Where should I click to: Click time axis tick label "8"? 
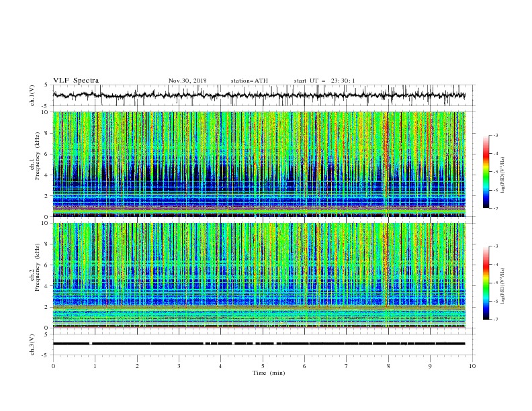[x=388, y=366]
